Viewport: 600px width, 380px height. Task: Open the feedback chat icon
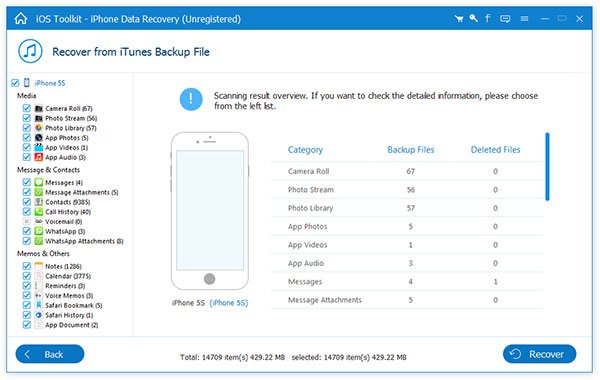click(x=505, y=18)
